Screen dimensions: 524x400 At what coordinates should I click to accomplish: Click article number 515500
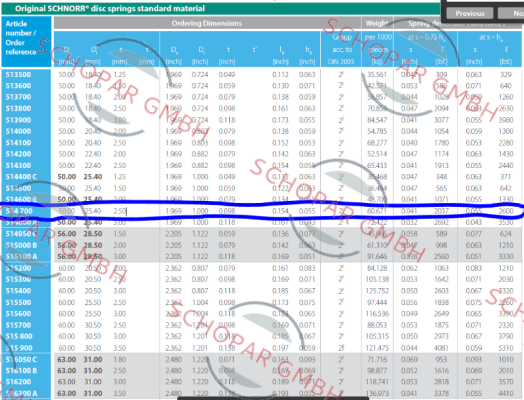tap(18, 302)
